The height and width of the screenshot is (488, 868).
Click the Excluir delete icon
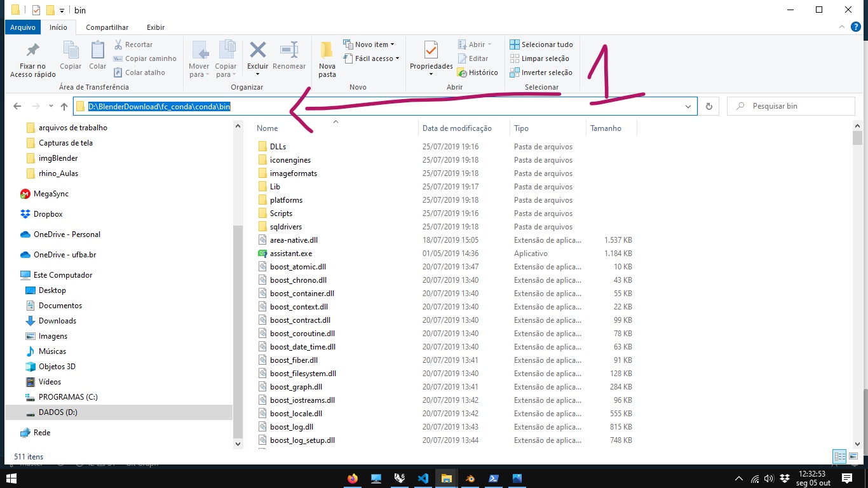[257, 51]
